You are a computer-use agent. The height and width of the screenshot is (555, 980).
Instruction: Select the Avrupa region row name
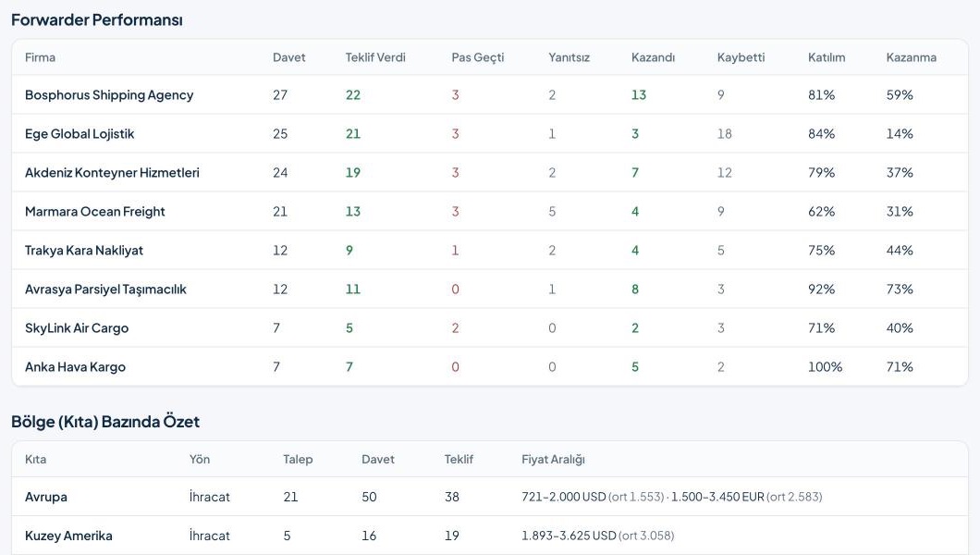45,497
